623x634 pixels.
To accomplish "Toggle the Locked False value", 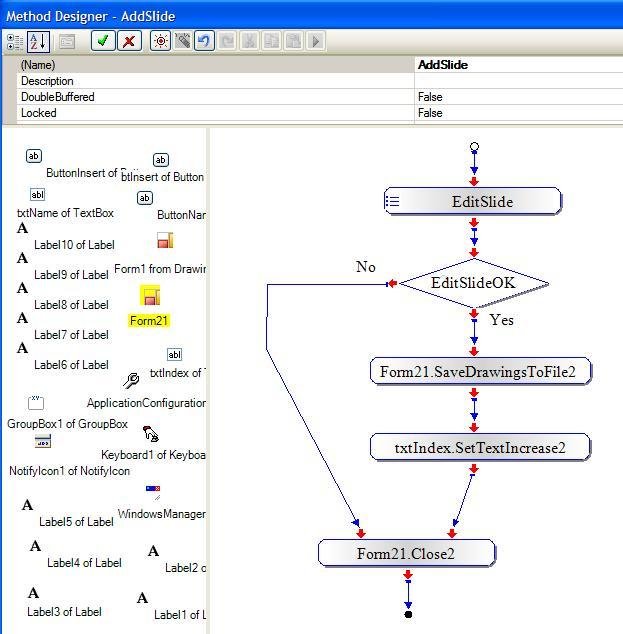I will 519,113.
